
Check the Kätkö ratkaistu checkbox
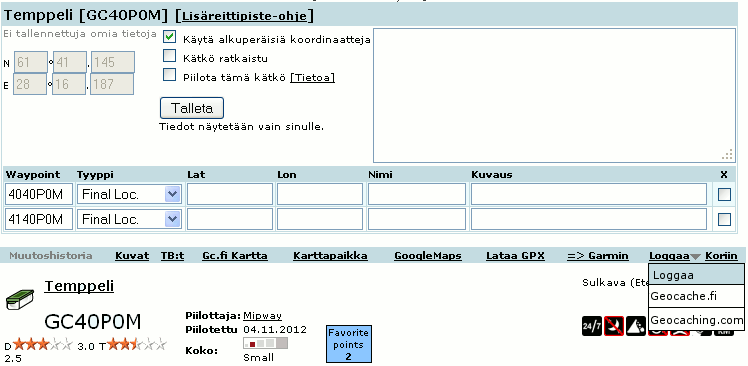(169, 56)
